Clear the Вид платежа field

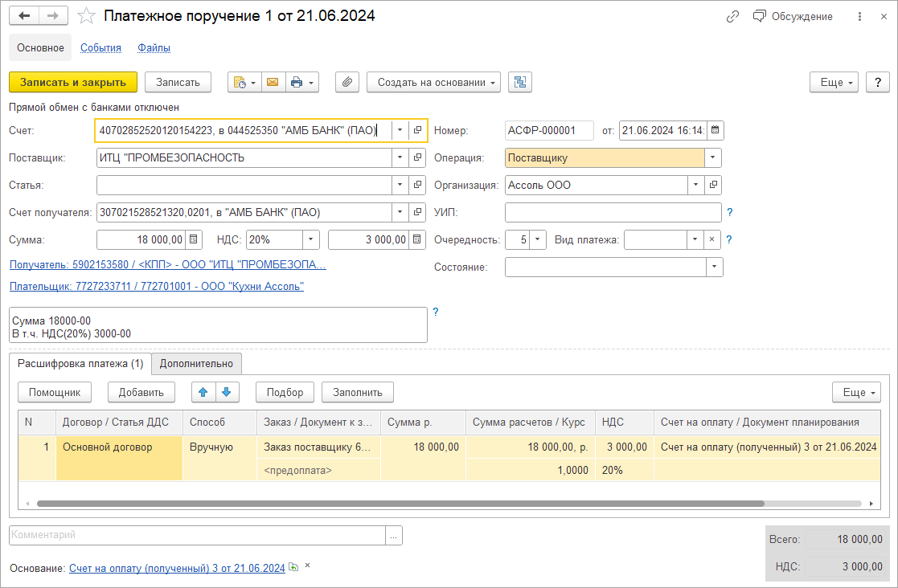(x=711, y=239)
